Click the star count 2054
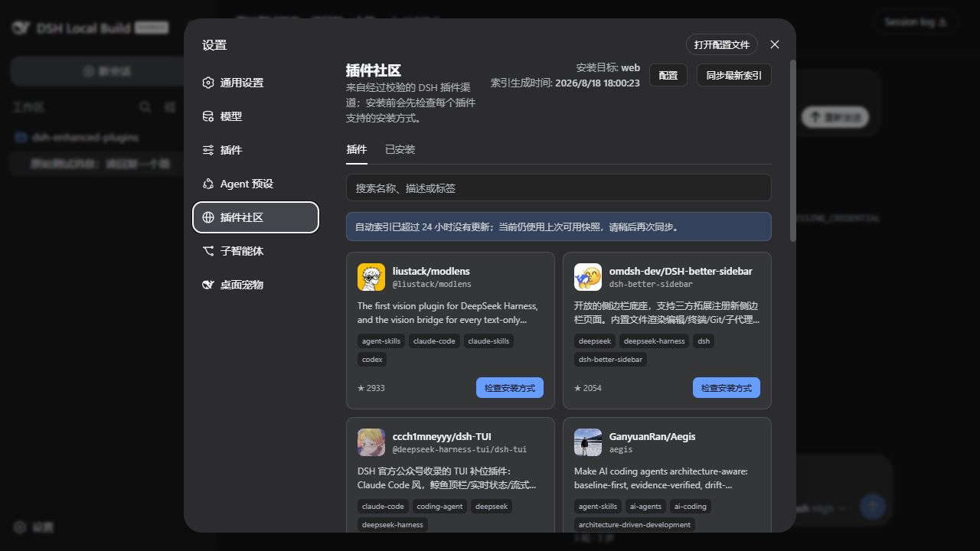This screenshot has width=980, height=551. point(588,388)
